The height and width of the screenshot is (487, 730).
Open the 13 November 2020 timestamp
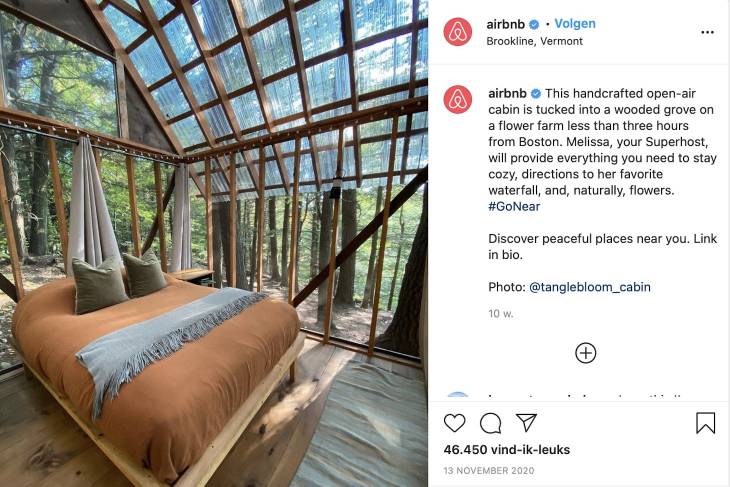pyautogui.click(x=489, y=471)
